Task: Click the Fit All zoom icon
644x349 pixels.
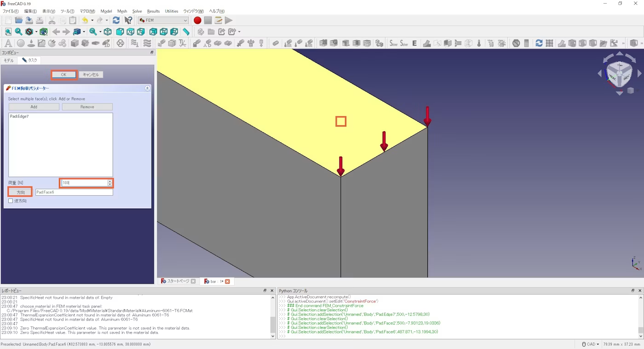Action: (x=8, y=32)
